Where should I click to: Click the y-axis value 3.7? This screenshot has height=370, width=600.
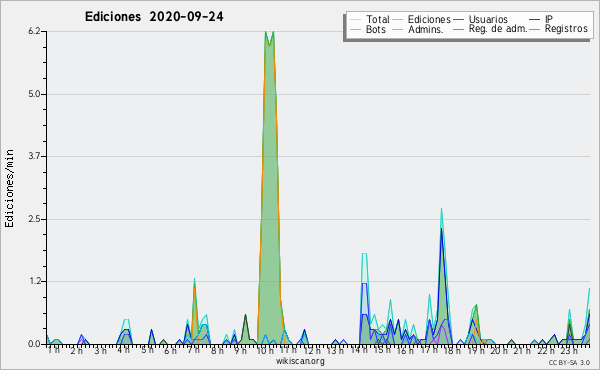tap(34, 156)
